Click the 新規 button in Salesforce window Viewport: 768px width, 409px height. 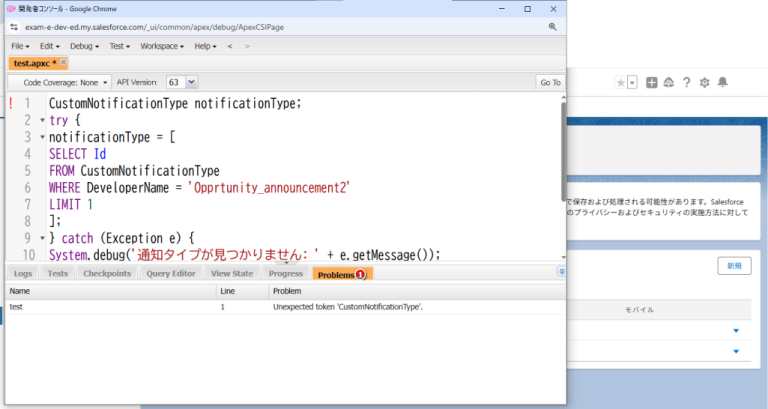(x=734, y=265)
